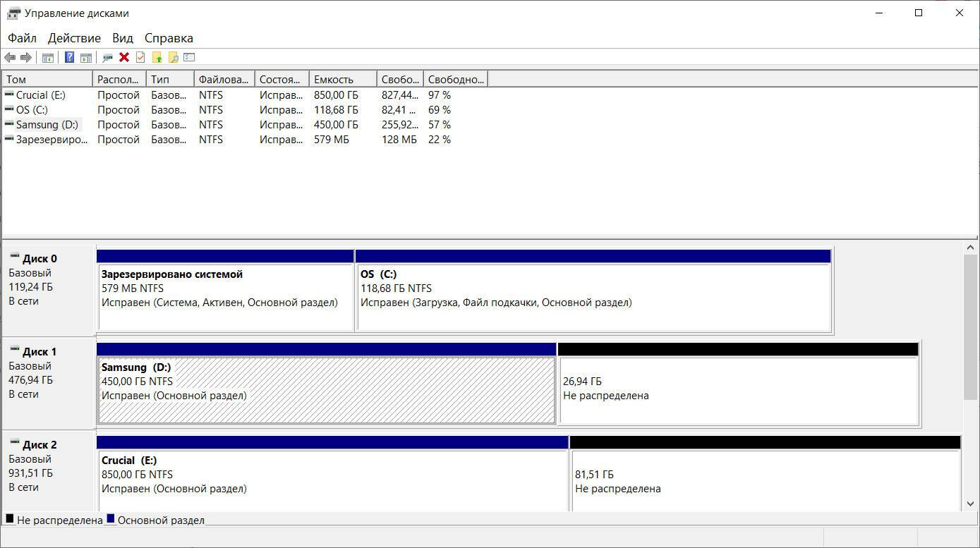Click the drive icon beside Зарезервиро...
Screen dimensions: 980x548
pyautogui.click(x=9, y=138)
